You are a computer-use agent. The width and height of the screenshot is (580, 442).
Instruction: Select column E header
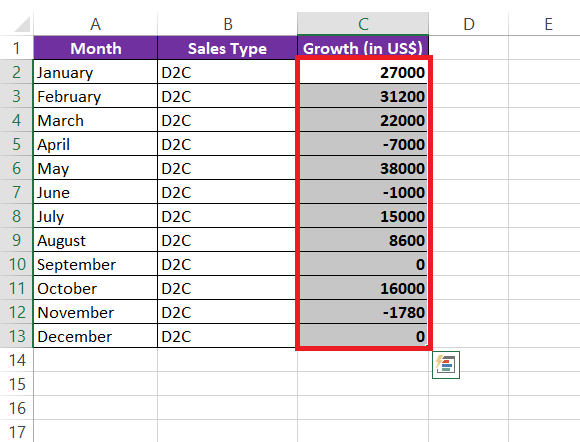click(548, 24)
